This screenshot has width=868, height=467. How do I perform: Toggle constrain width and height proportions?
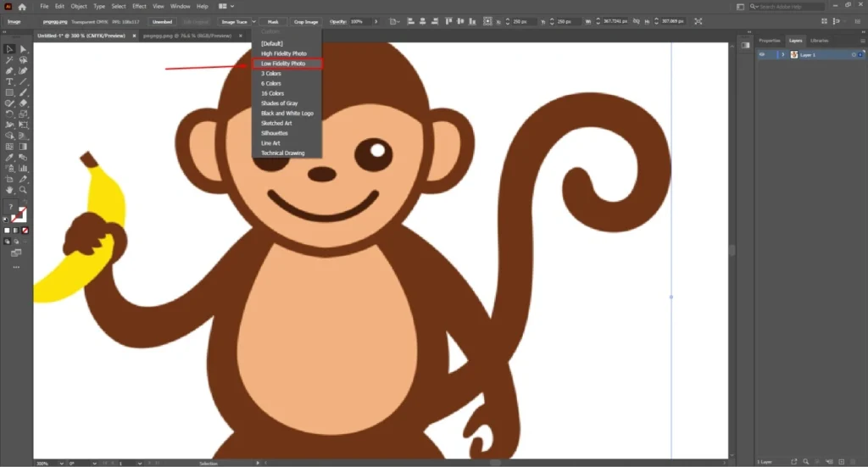pos(636,21)
